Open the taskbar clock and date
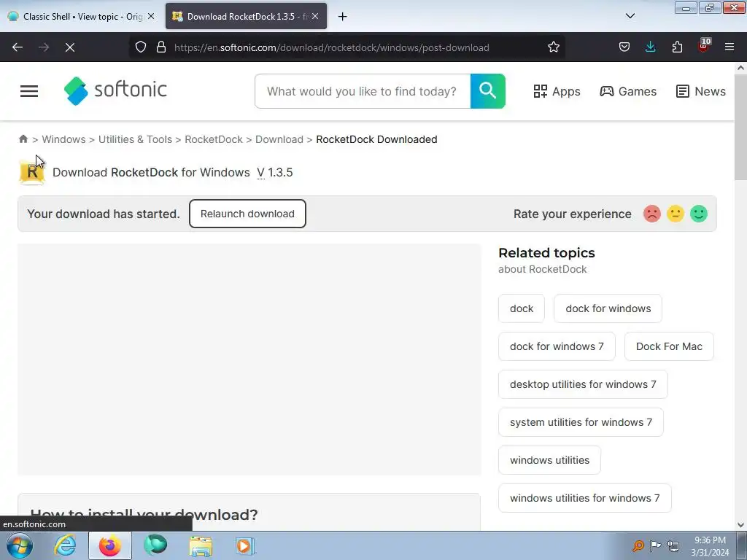747x560 pixels. click(x=710, y=545)
